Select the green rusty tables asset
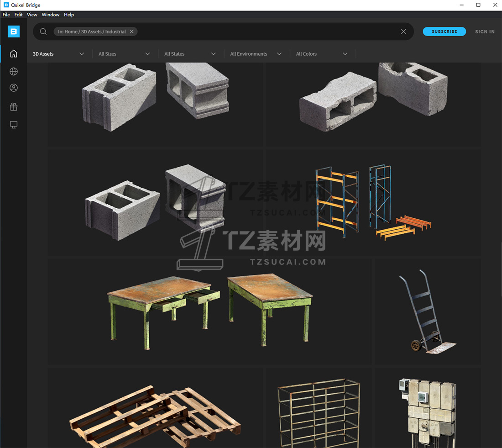502x448 pixels. (x=210, y=311)
